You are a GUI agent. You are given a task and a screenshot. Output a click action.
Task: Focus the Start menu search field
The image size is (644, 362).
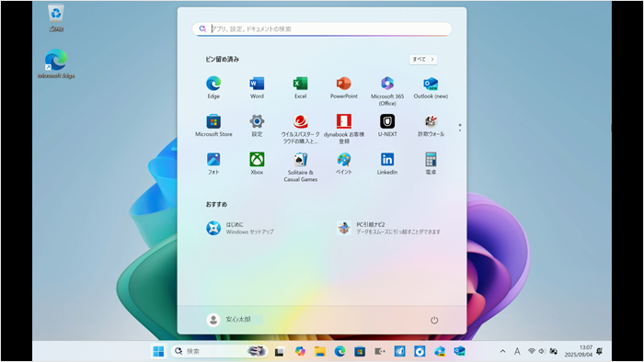(x=322, y=28)
